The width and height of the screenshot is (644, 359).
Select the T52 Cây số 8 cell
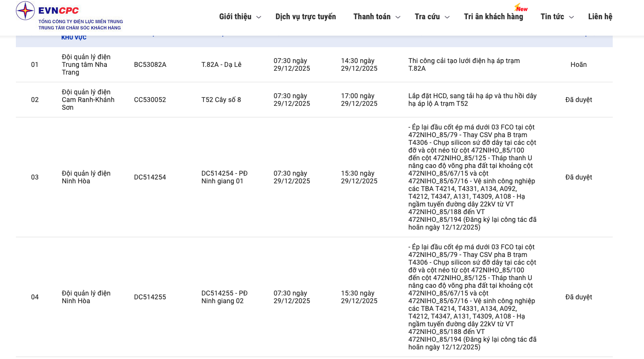pos(221,100)
